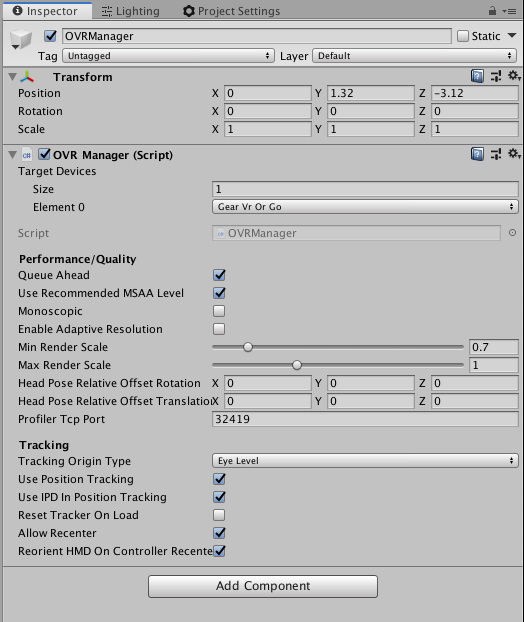Open OVR Manager preset selector icon

[496, 154]
